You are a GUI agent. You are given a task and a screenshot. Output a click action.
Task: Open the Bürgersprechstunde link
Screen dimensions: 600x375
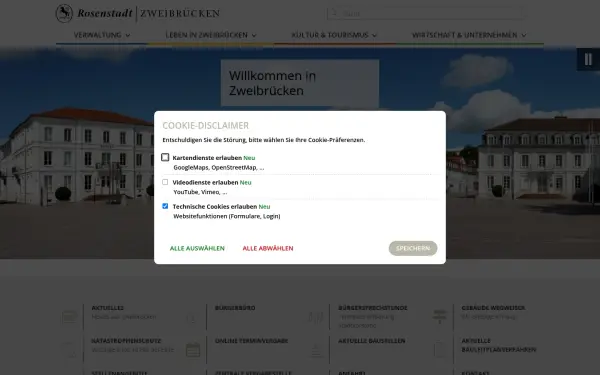tap(373, 308)
